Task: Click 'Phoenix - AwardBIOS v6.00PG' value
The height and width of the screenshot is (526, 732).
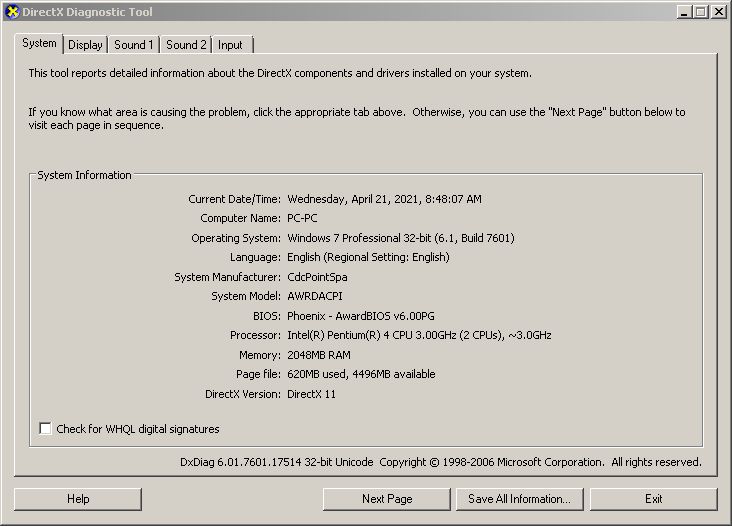Action: (361, 316)
